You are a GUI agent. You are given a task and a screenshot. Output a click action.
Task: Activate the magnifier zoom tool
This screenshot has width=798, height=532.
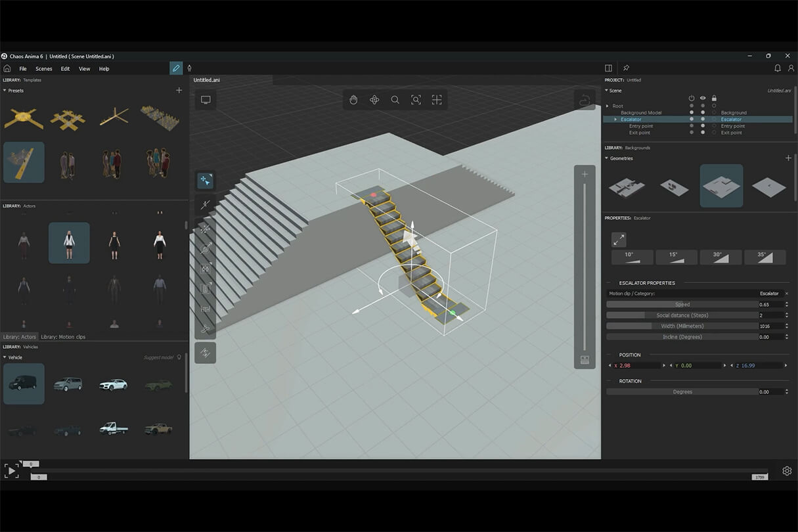(395, 100)
